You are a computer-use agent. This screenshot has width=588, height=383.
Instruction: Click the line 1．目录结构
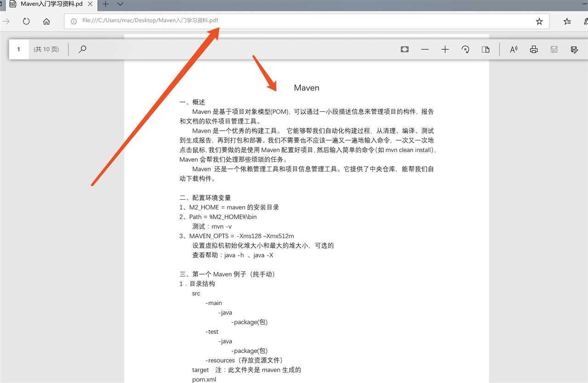pos(197,284)
